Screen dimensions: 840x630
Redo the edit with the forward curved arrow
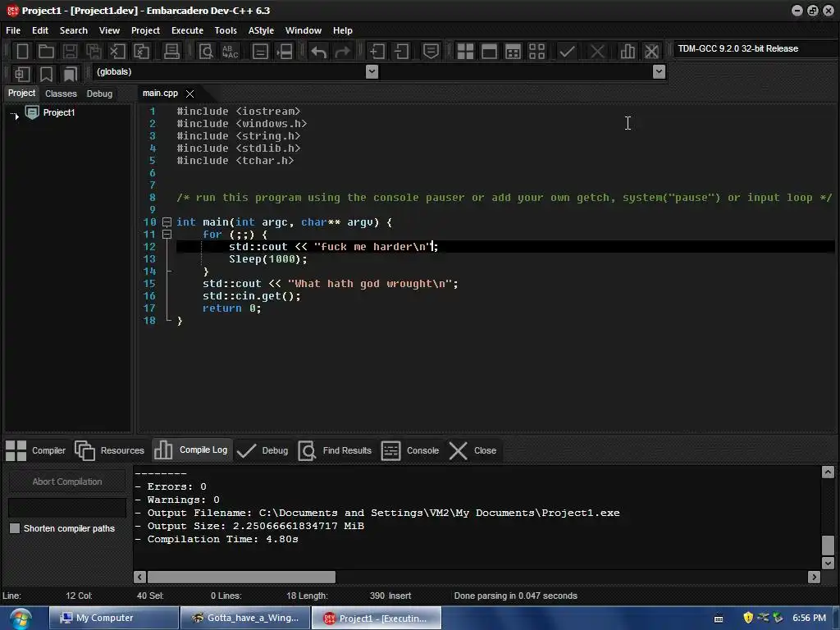tap(342, 52)
